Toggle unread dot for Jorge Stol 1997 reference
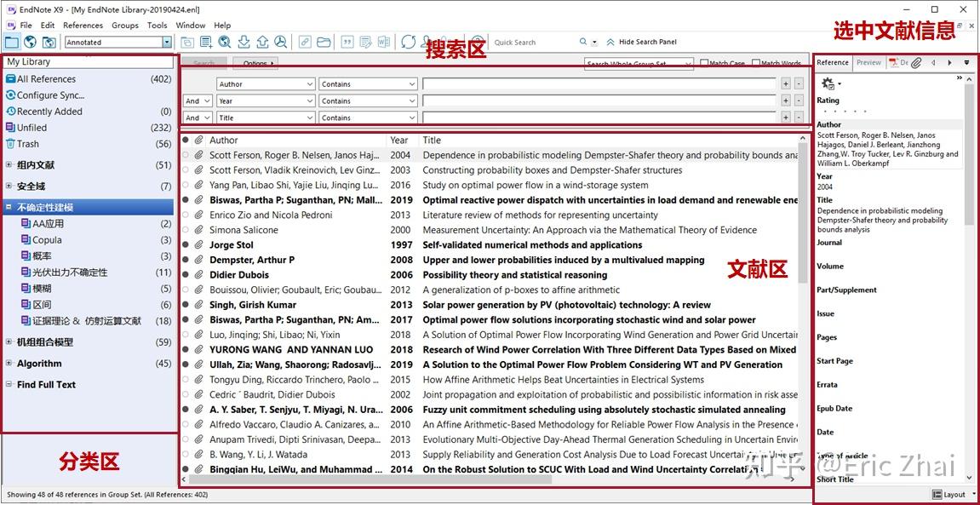 185,245
